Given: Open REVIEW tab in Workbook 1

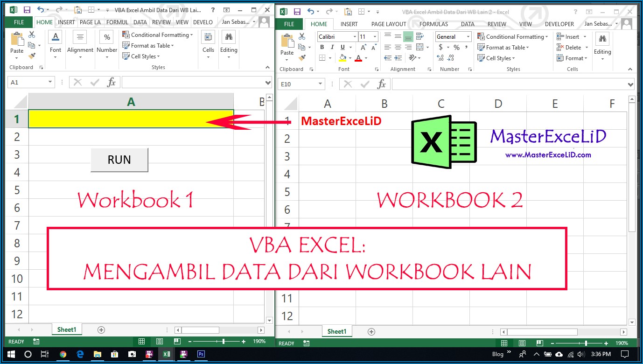Looking at the screenshot, I should (161, 22).
